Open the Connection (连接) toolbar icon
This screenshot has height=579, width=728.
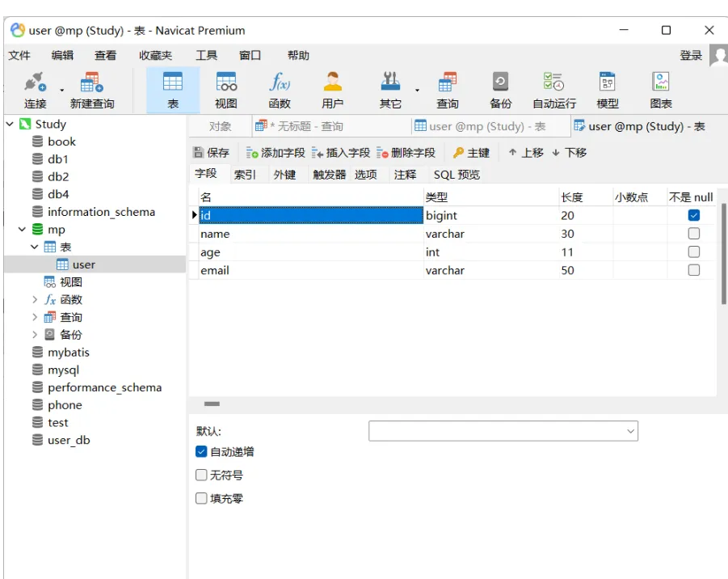[36, 90]
